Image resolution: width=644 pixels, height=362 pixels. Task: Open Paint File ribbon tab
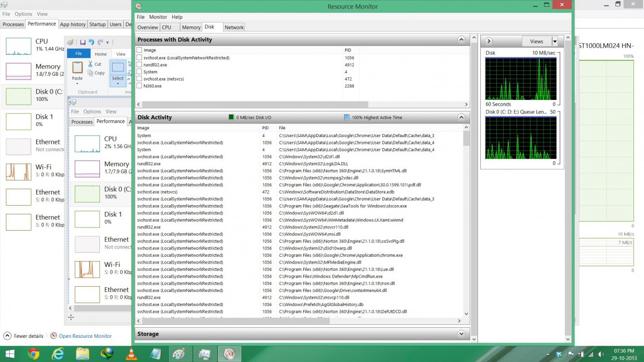coord(79,54)
